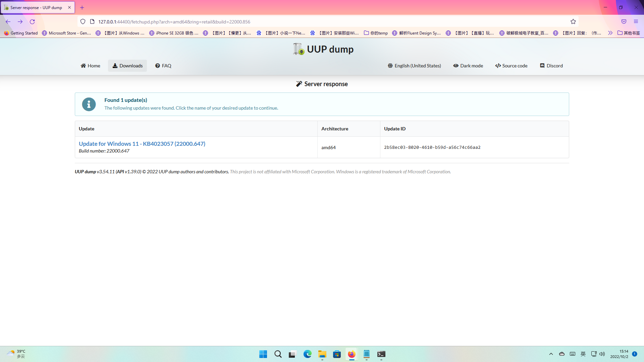The height and width of the screenshot is (362, 644).
Task: Open Task View on taskbar
Action: click(293, 354)
